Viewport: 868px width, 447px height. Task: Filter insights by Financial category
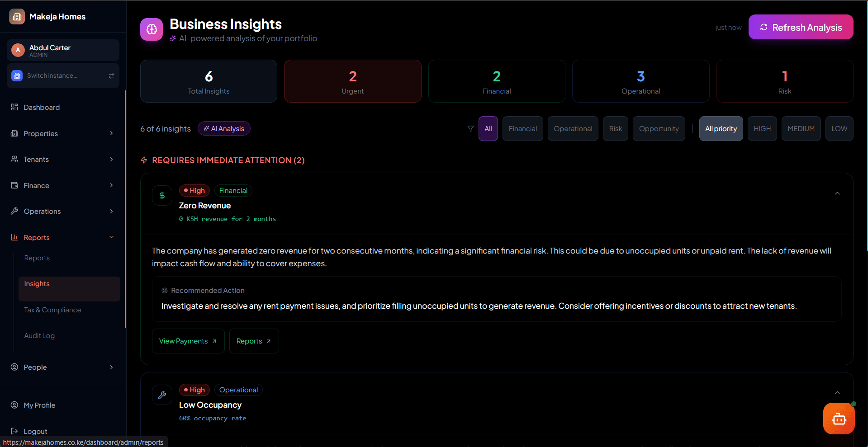click(523, 129)
